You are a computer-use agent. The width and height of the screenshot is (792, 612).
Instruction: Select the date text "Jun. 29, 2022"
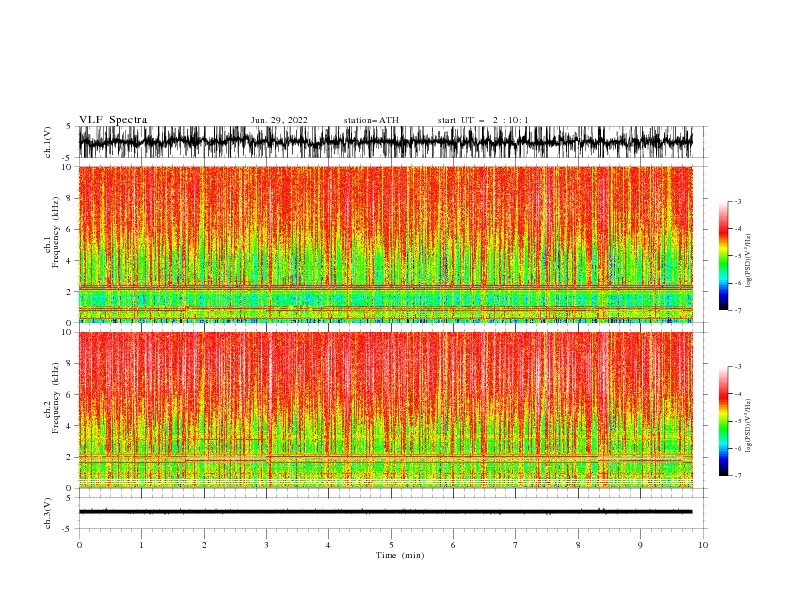(279, 120)
